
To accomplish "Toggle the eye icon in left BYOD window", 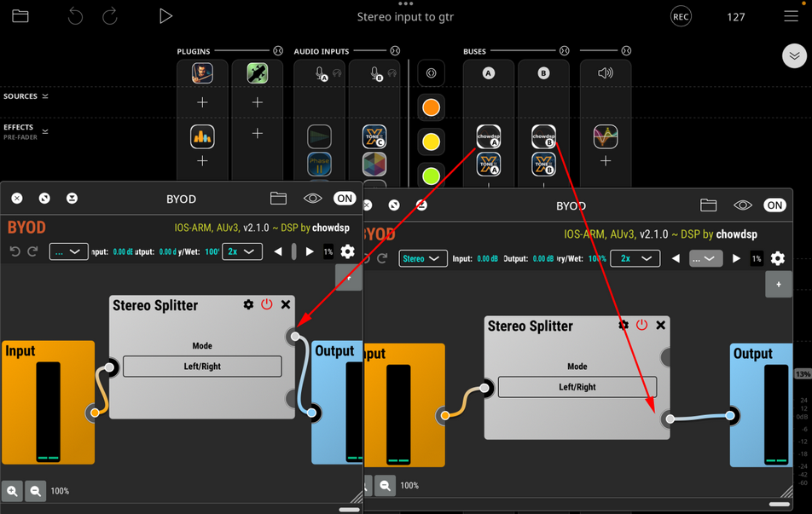I will (x=312, y=199).
